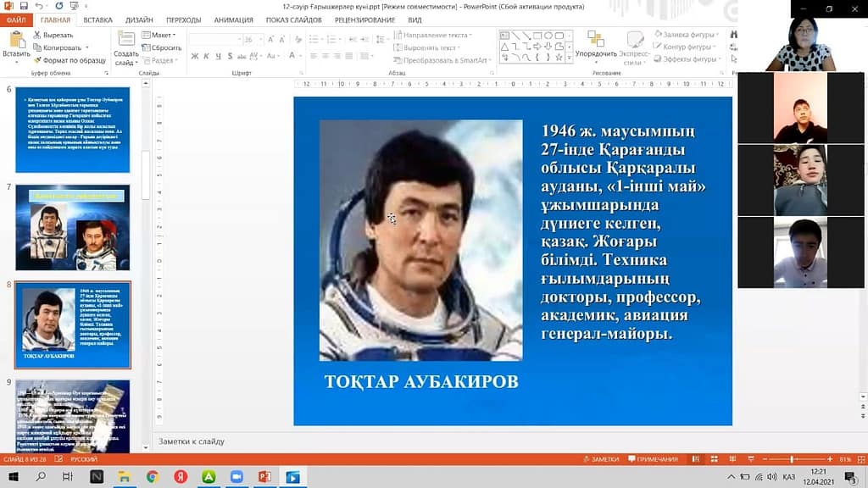
Task: Click the Save icon in quick access toolbar
Action: 24,6
